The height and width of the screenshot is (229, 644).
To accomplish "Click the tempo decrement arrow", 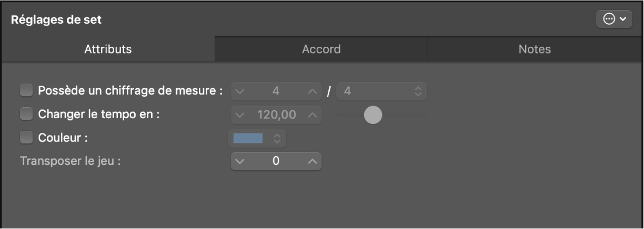I will (x=240, y=114).
